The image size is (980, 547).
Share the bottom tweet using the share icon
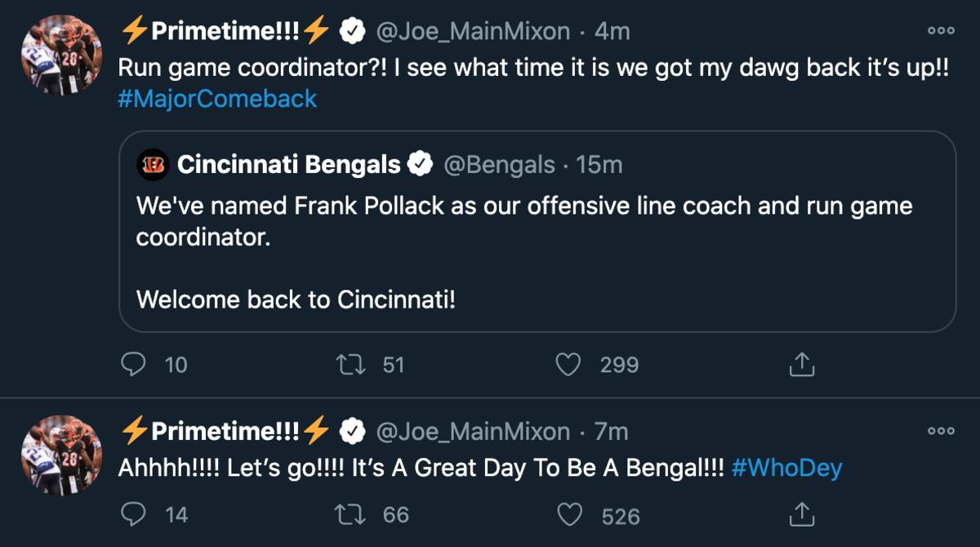pos(802,516)
